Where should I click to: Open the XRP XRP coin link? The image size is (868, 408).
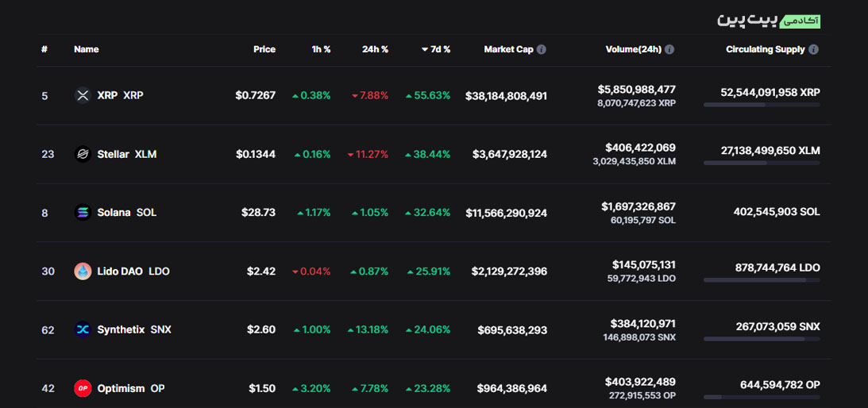point(120,95)
